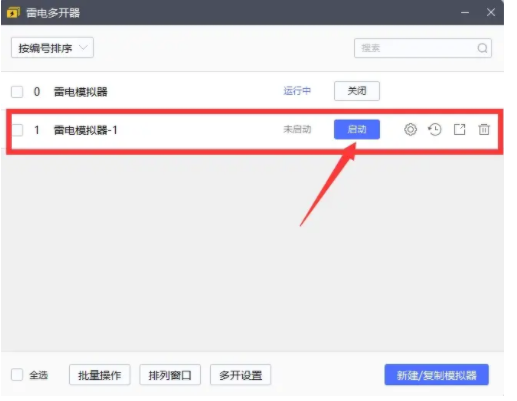Click 新建/复制模拟器 button
517x401 pixels.
coord(436,375)
